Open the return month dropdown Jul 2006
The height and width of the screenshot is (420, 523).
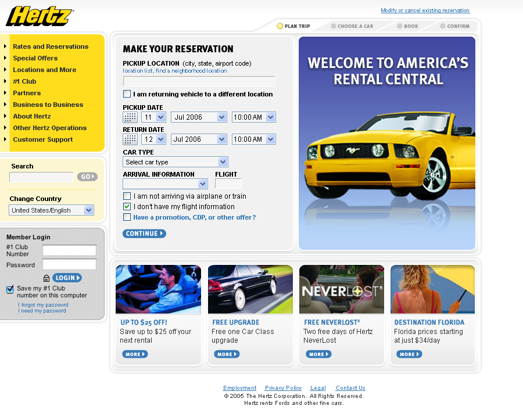[199, 139]
